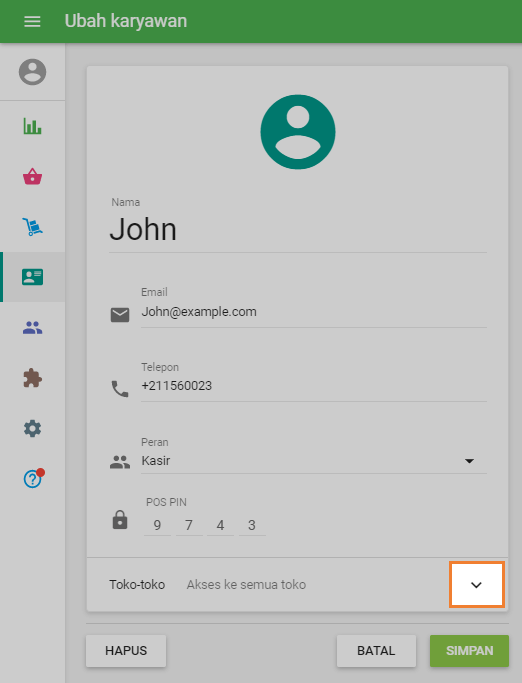
Task: Click the BATAL button
Action: [x=376, y=651]
